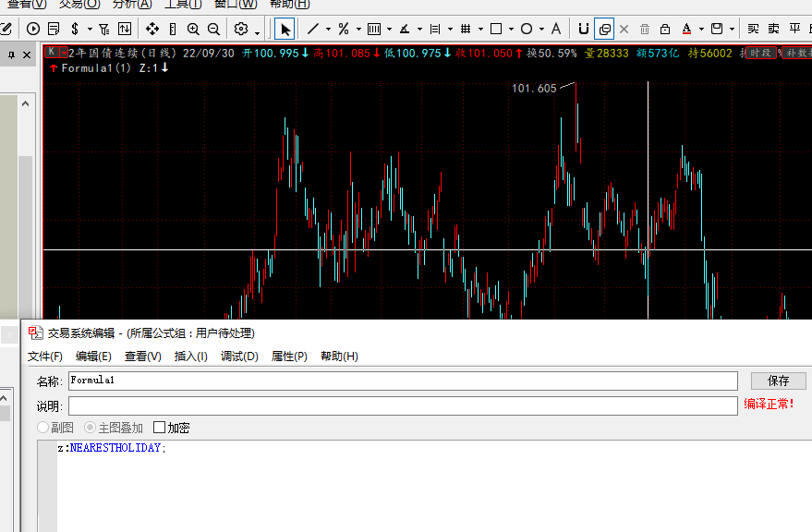Select the percent retracement drawing tool
Viewport: 812px width, 532px height.
pos(344,29)
